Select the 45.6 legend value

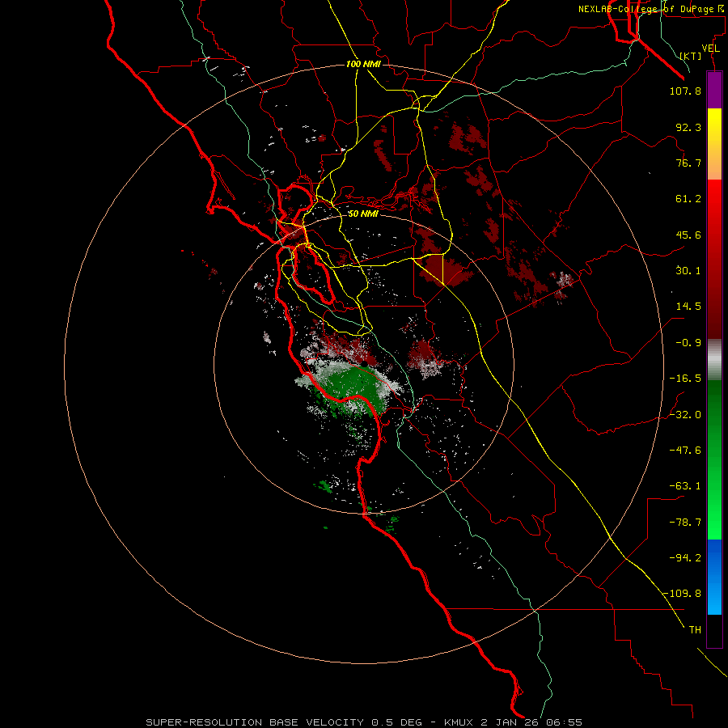point(688,235)
